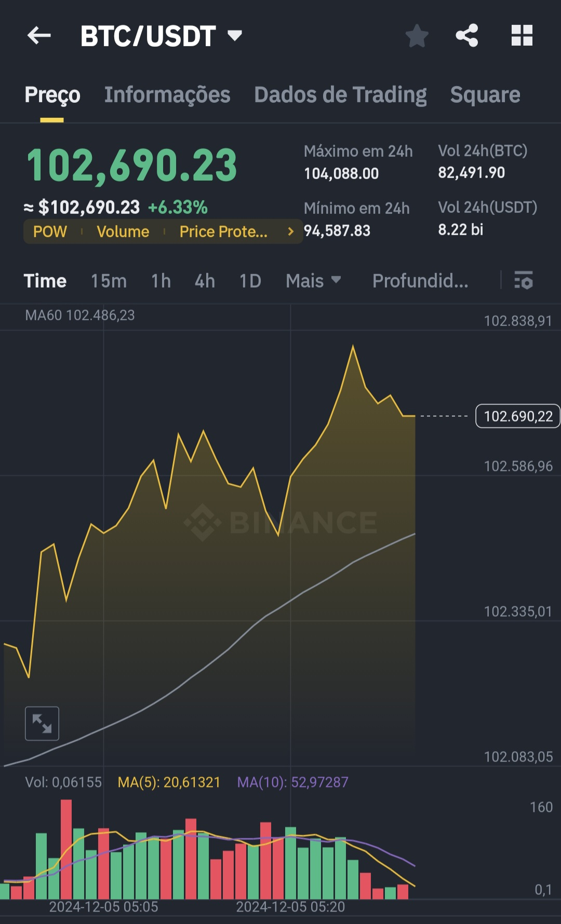Tap the POW tag
Screen dimensions: 561x924
50,232
